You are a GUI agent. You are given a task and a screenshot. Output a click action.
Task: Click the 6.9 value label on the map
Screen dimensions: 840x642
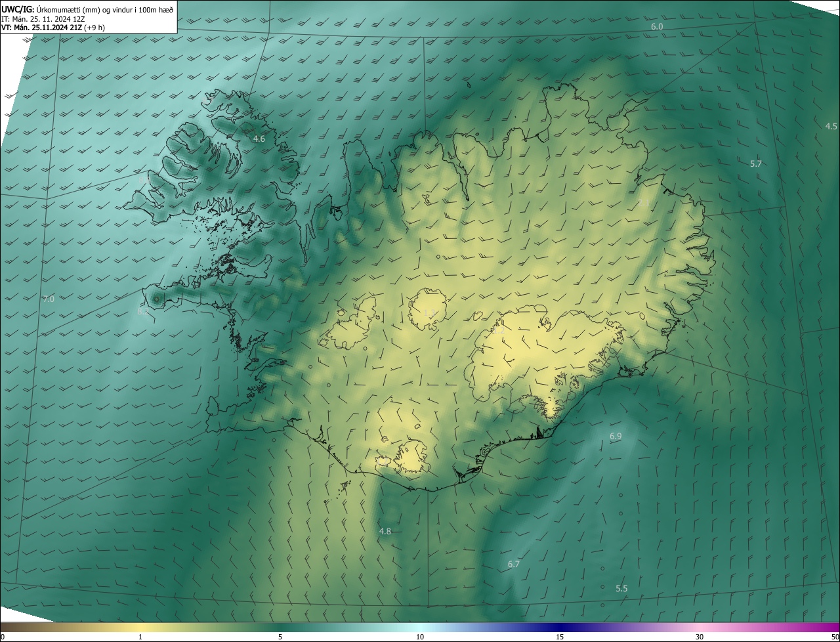(616, 436)
